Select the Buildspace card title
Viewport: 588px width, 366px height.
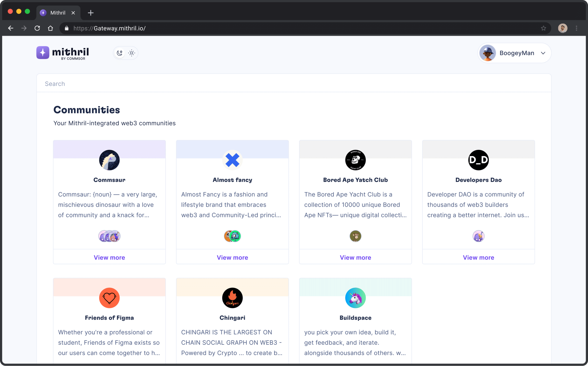pyautogui.click(x=355, y=318)
